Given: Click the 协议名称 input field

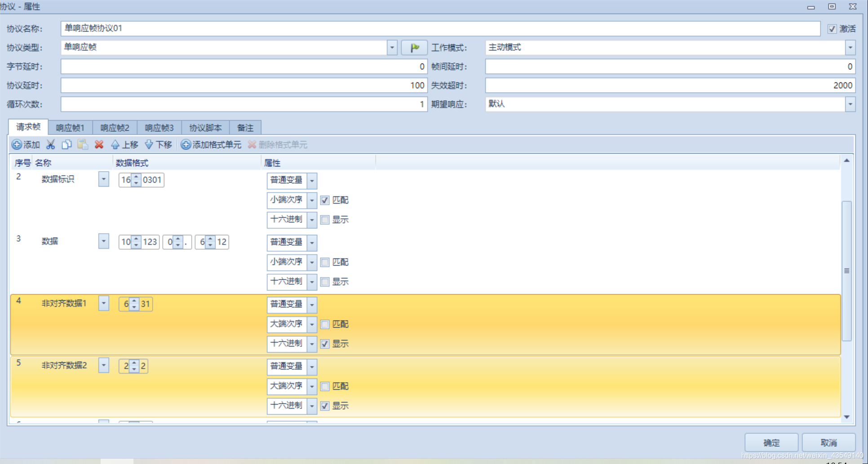Looking at the screenshot, I should 440,28.
